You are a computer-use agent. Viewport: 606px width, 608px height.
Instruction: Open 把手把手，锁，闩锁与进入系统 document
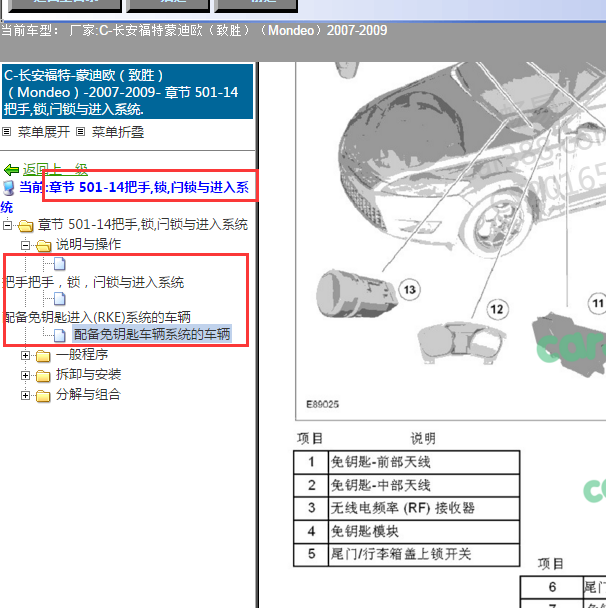(x=93, y=282)
